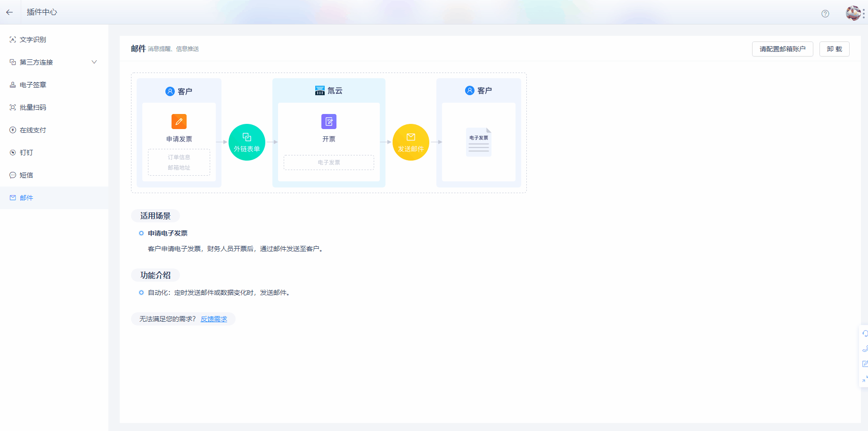Expand the 第三方连接 chevron

tap(94, 62)
